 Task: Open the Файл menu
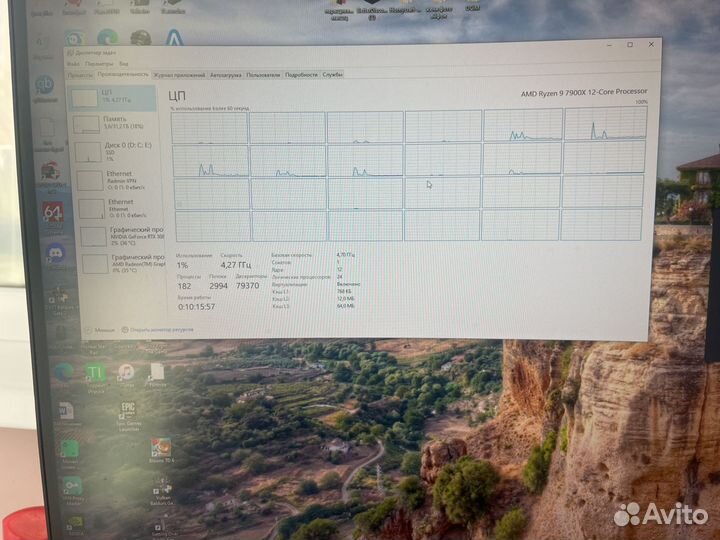(x=73, y=64)
